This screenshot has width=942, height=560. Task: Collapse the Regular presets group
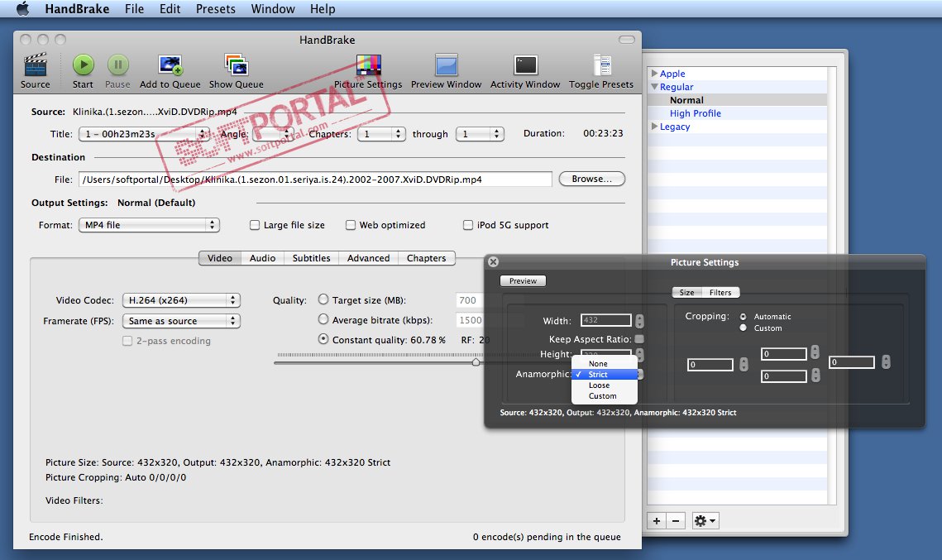tap(654, 87)
